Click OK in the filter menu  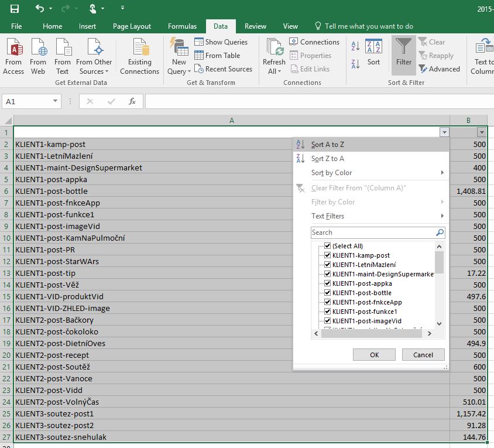(x=374, y=355)
